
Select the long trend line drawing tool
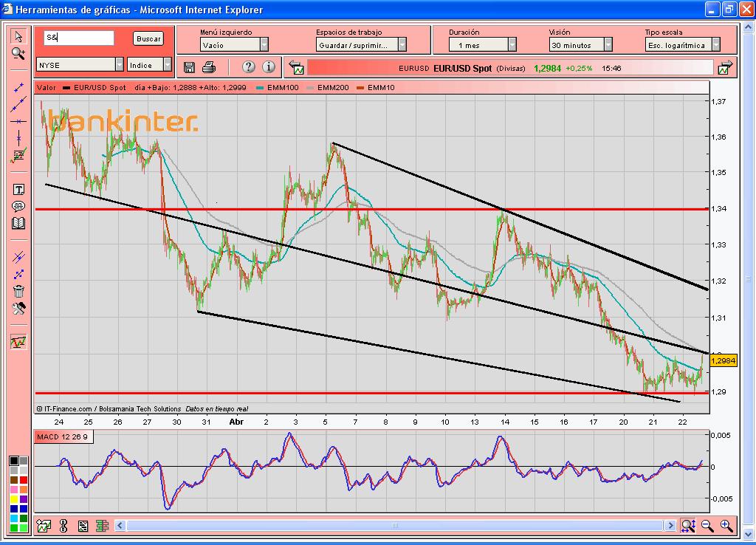pos(18,104)
